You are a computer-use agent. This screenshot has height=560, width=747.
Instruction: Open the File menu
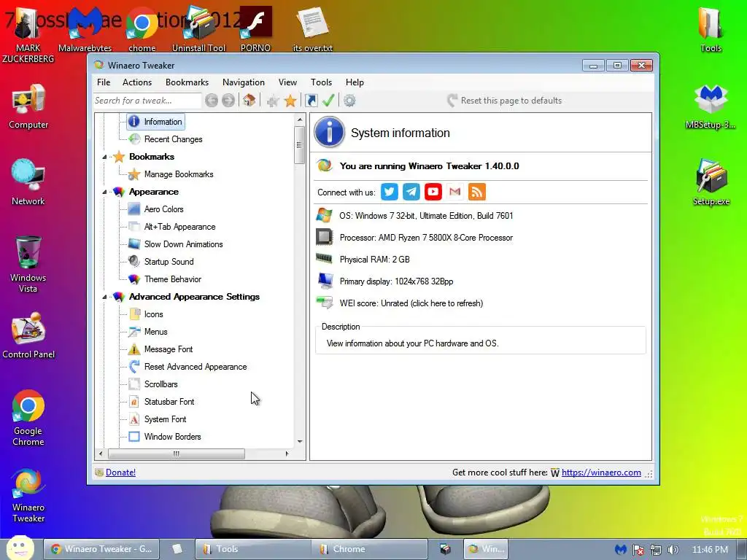click(104, 82)
